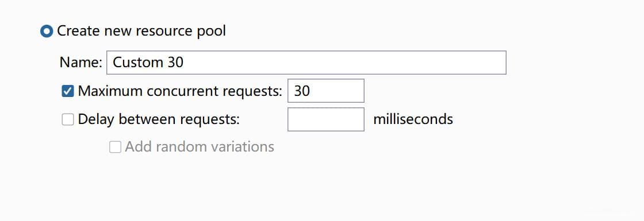
Task: Click the Maximum concurrent requests label
Action: pos(181,91)
